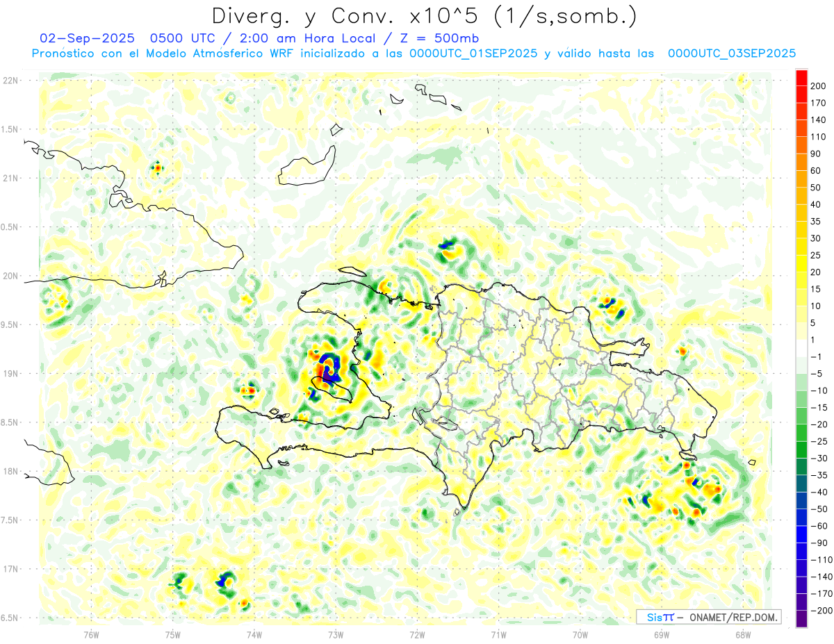Click the white swatch between 1 and -1
This screenshot has height=644, width=834.
tap(801, 349)
